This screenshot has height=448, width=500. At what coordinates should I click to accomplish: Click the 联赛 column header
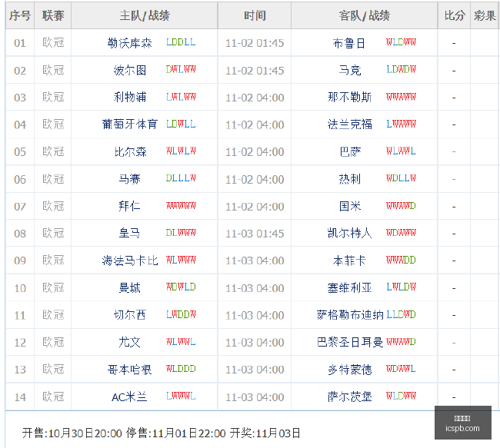[x=53, y=15]
